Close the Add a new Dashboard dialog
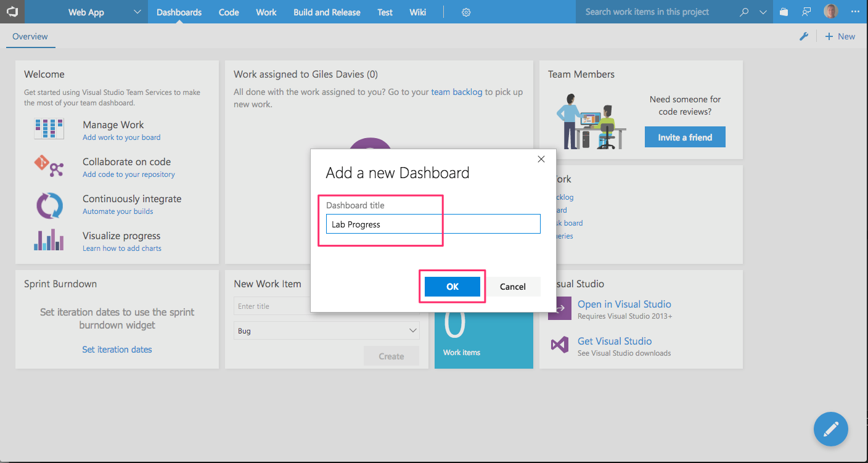Viewport: 868px width, 463px height. coord(541,159)
